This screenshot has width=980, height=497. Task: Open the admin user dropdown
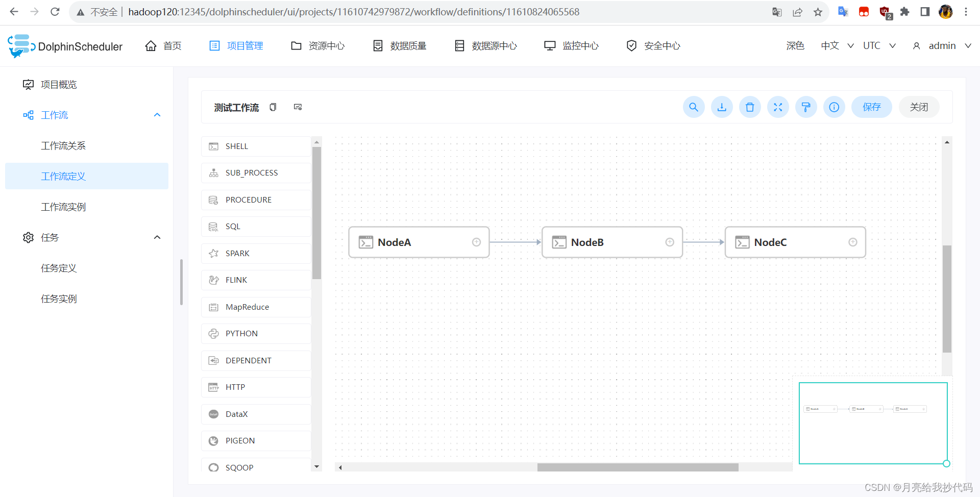pos(942,46)
